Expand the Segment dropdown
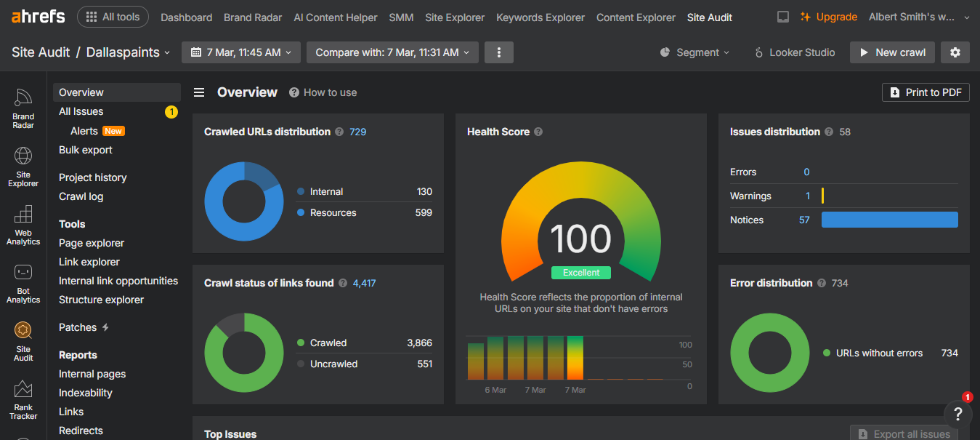This screenshot has width=980, height=440. [694, 52]
